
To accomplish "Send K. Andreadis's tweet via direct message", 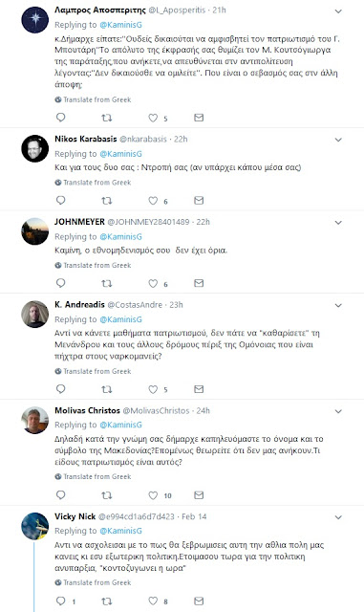I will 199,389.
